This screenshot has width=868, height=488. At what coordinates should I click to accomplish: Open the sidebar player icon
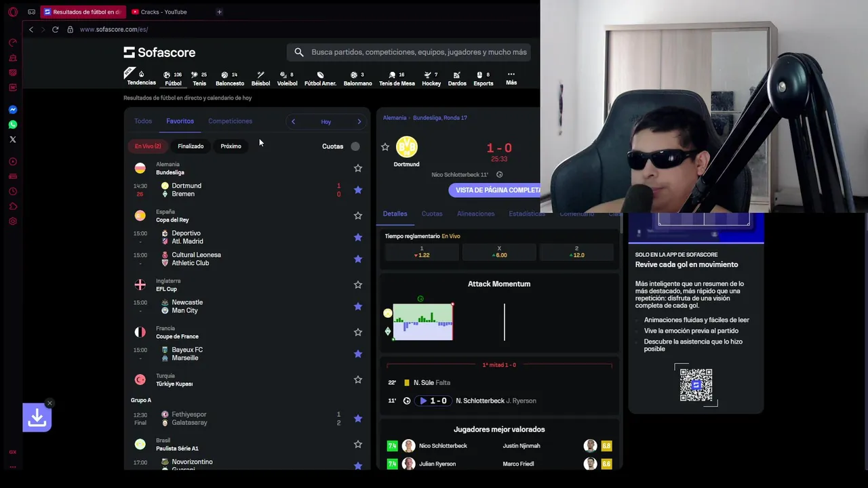click(x=12, y=162)
